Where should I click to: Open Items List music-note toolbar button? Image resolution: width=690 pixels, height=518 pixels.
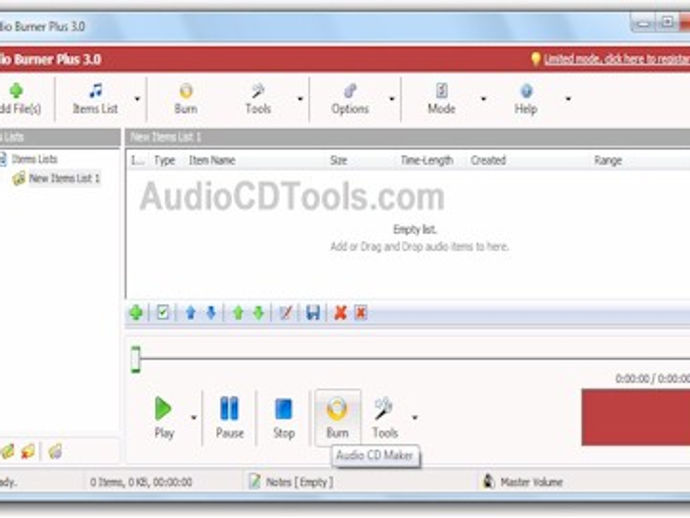point(95,99)
